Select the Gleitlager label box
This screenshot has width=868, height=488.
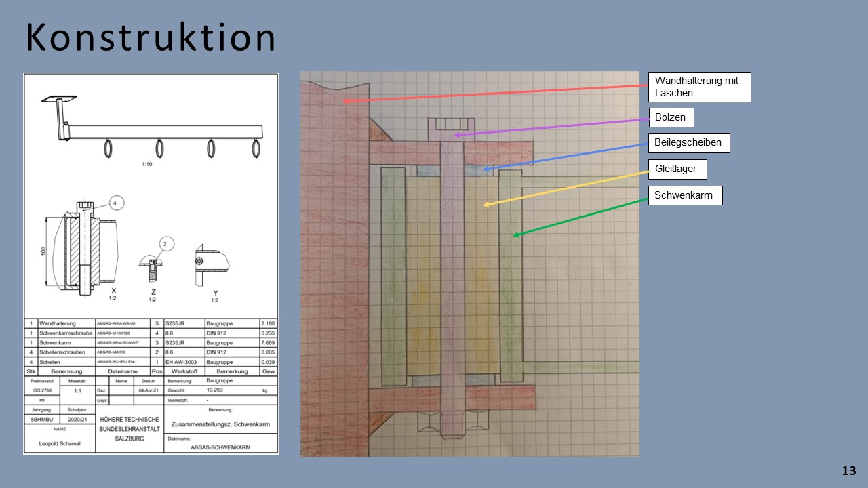click(x=677, y=169)
